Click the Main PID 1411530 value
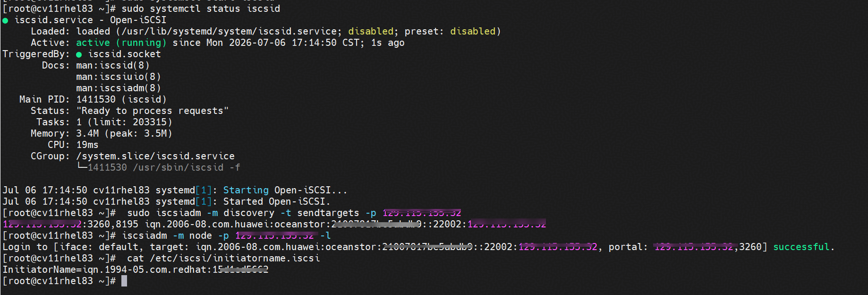868x295 pixels. [x=96, y=99]
